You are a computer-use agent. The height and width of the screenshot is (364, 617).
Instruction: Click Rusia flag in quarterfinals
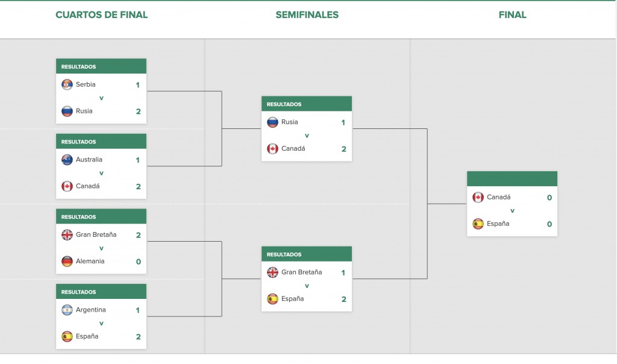coord(67,111)
